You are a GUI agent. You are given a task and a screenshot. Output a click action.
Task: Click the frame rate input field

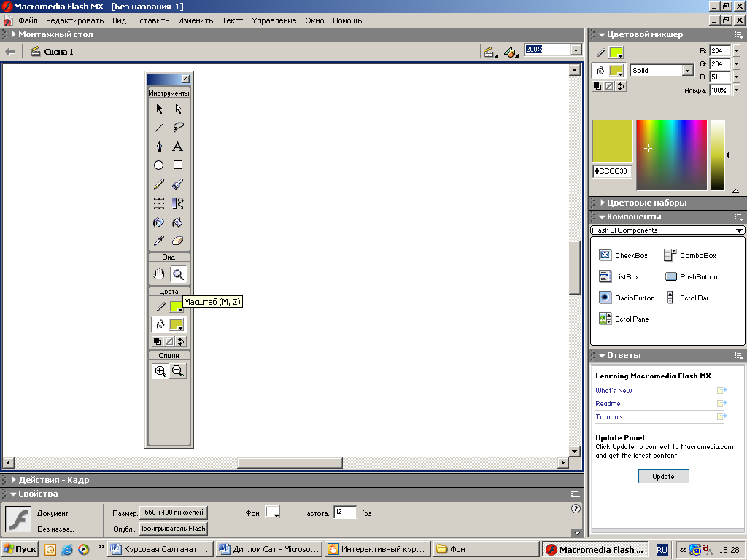tap(345, 513)
